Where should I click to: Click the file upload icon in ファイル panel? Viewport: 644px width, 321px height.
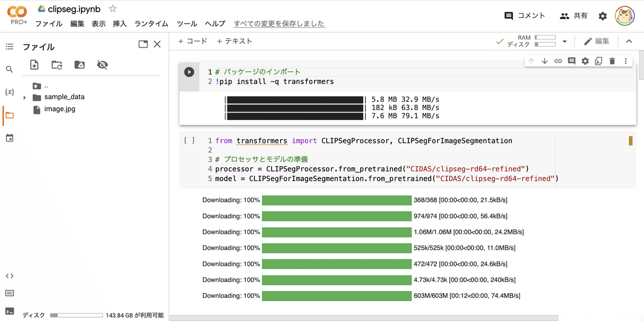pyautogui.click(x=34, y=64)
